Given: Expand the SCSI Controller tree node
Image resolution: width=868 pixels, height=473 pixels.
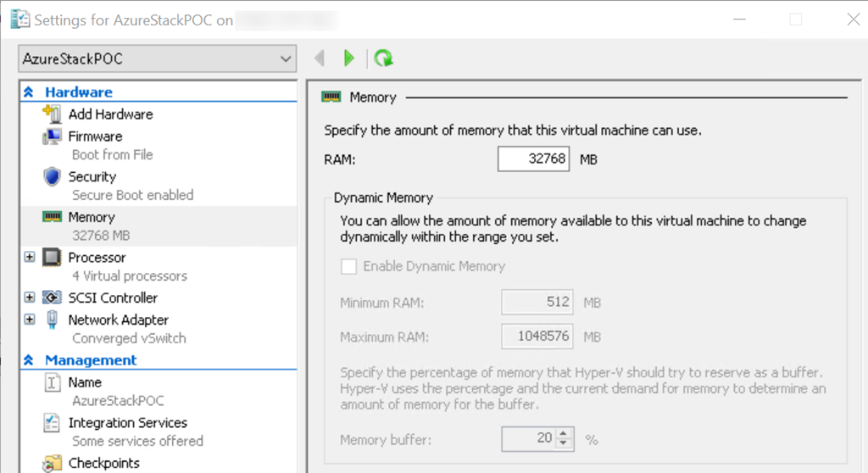Looking at the screenshot, I should point(30,298).
